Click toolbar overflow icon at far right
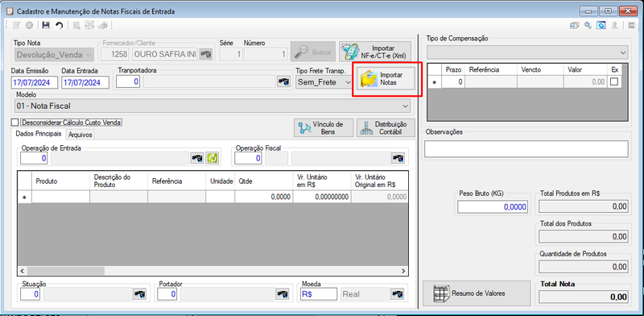The width and height of the screenshot is (644, 316). [633, 26]
